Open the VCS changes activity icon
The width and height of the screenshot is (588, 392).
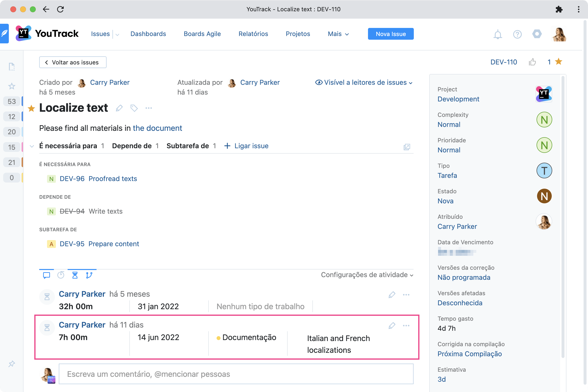(89, 275)
